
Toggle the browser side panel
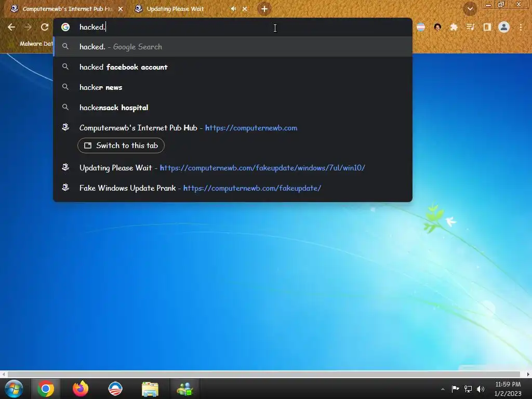click(487, 27)
